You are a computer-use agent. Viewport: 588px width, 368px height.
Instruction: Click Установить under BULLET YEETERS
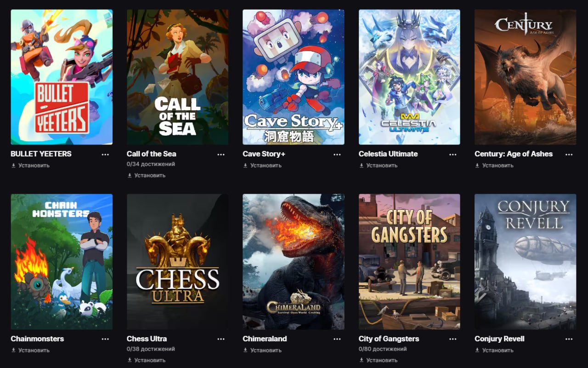pos(30,165)
